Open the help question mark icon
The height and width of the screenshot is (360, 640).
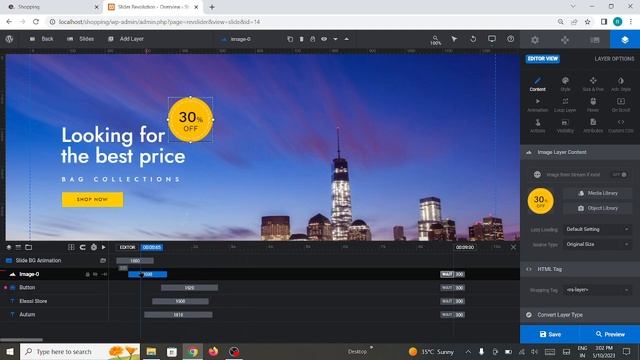point(511,39)
